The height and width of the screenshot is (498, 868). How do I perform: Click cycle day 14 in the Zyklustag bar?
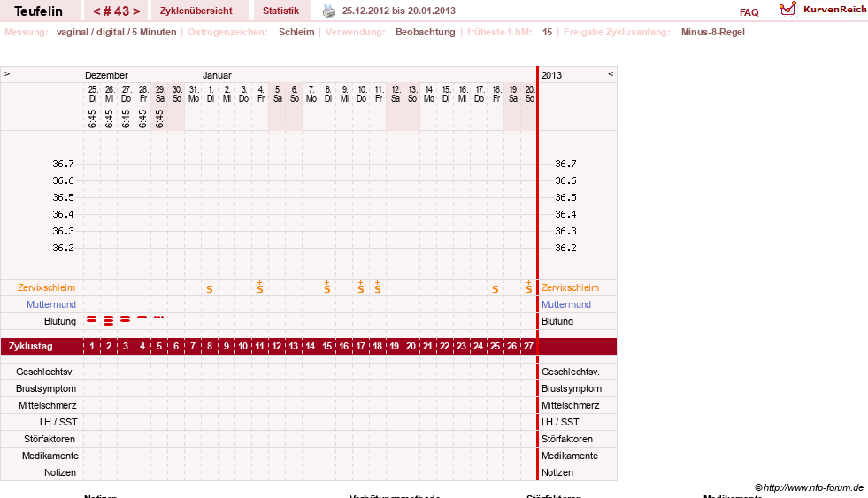pos(310,347)
